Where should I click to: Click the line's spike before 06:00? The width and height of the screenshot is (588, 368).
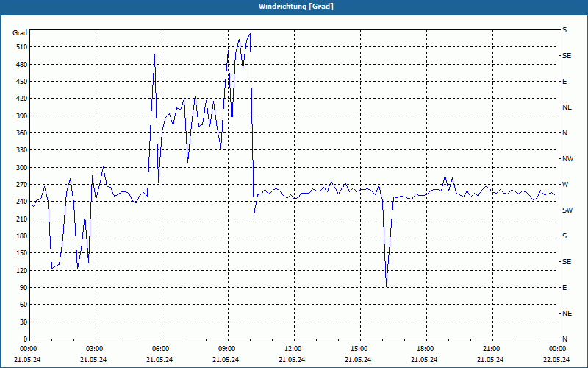[x=154, y=54]
